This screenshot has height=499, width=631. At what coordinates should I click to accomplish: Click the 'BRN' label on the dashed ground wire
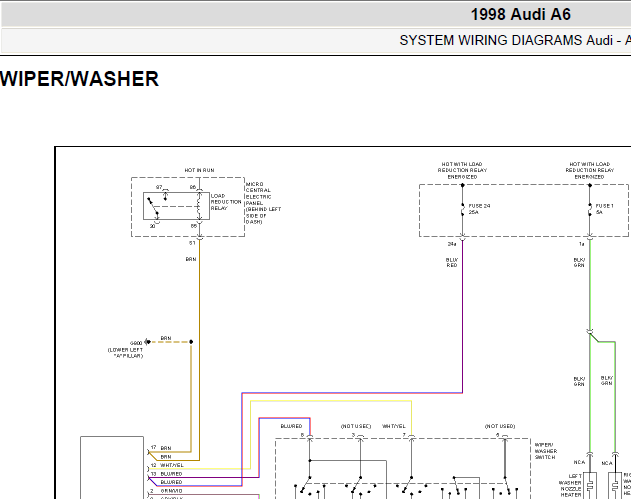[x=166, y=338]
